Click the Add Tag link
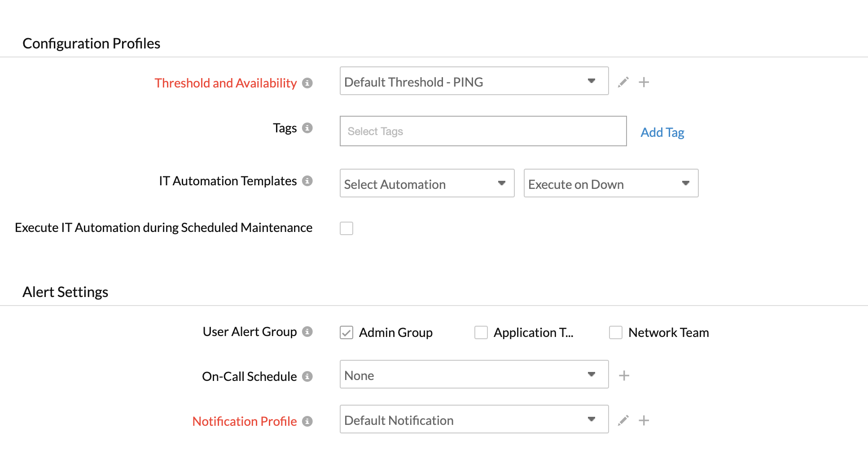Image resolution: width=868 pixels, height=472 pixels. click(662, 132)
